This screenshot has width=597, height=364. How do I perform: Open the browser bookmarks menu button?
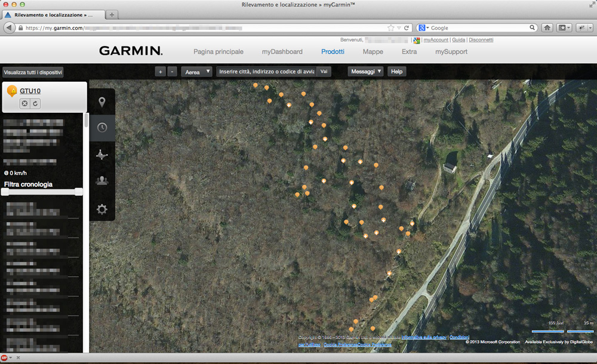564,28
